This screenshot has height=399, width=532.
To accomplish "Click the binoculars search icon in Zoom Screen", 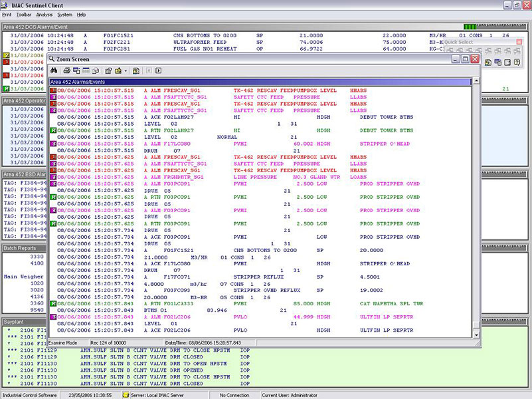I will (x=54, y=70).
